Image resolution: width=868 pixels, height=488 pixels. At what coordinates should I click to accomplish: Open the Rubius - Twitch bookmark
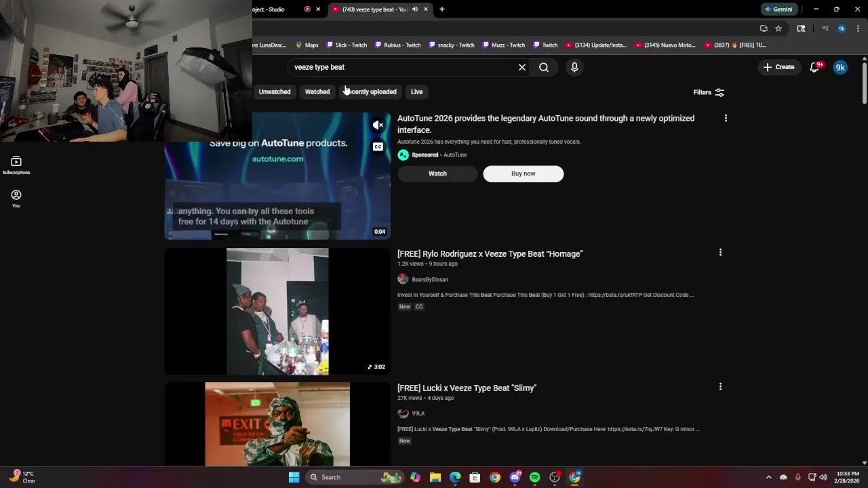(397, 45)
